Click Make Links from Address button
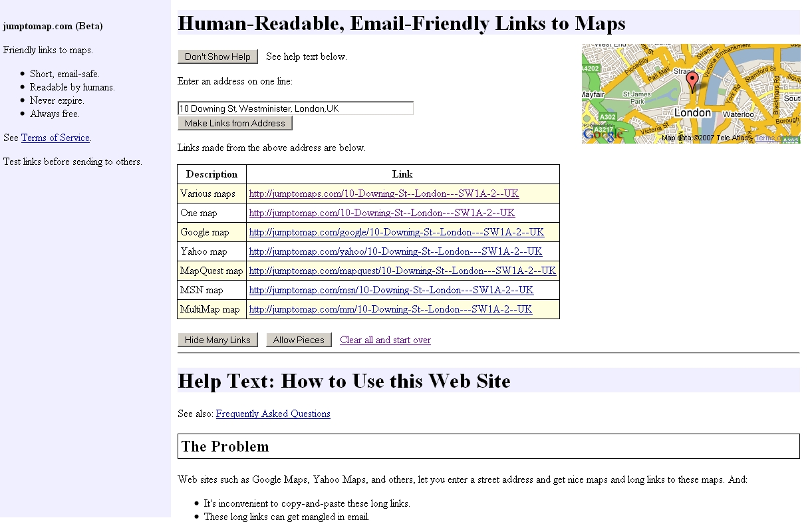 235,123
